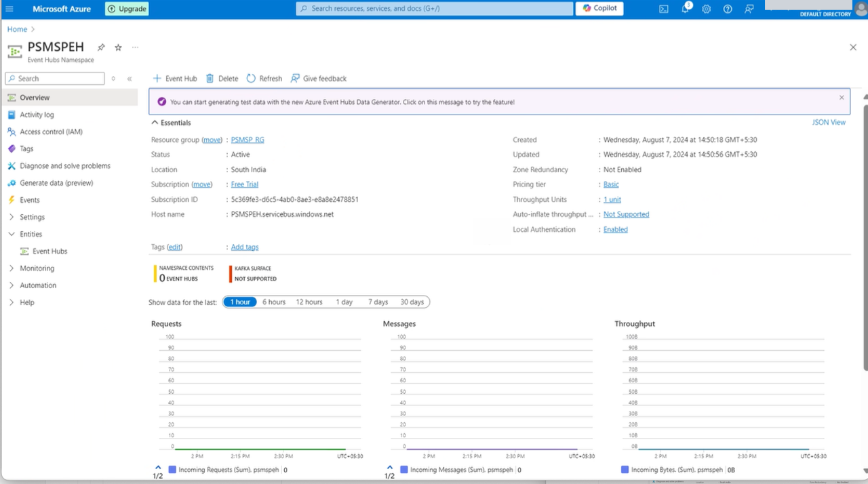The width and height of the screenshot is (868, 484).
Task: Pin the PSMSPEH namespace to dashboard
Action: tap(101, 47)
